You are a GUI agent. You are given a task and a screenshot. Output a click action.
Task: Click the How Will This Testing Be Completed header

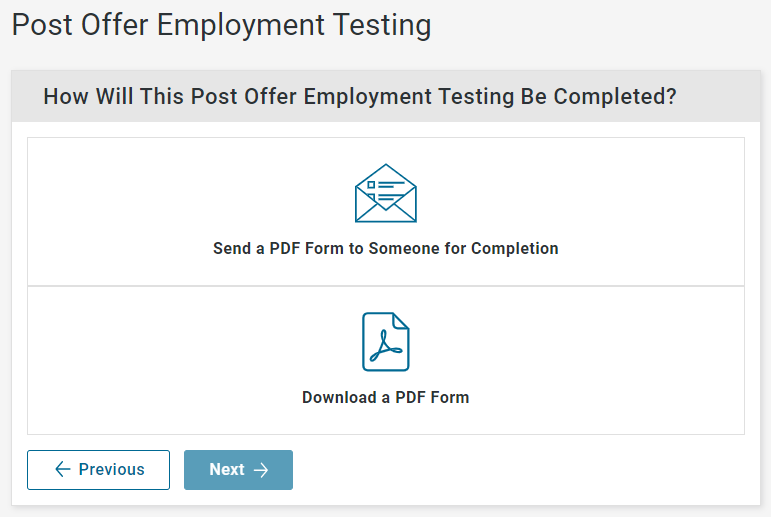pyautogui.click(x=360, y=96)
